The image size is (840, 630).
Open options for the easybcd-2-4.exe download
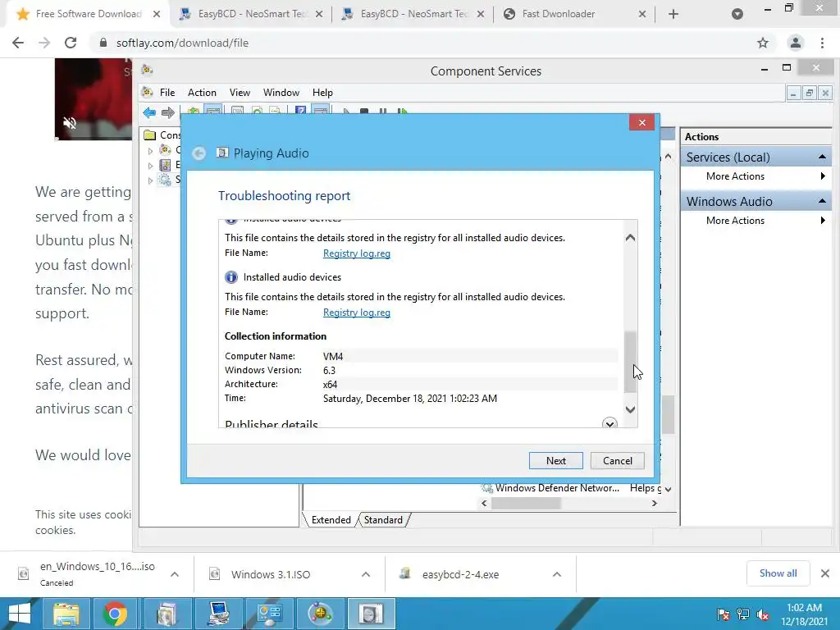(x=557, y=574)
